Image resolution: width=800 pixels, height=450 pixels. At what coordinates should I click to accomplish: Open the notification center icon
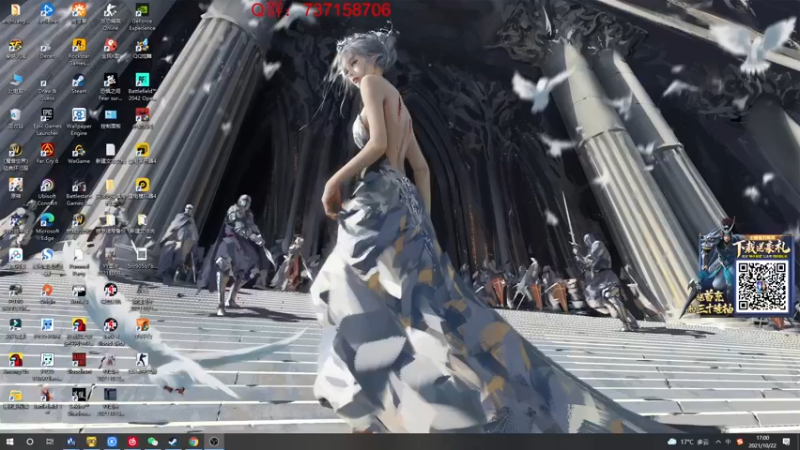click(787, 442)
